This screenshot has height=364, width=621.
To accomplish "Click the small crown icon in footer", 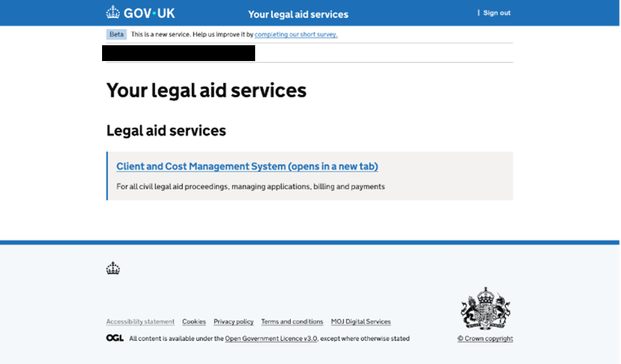I will point(113,269).
